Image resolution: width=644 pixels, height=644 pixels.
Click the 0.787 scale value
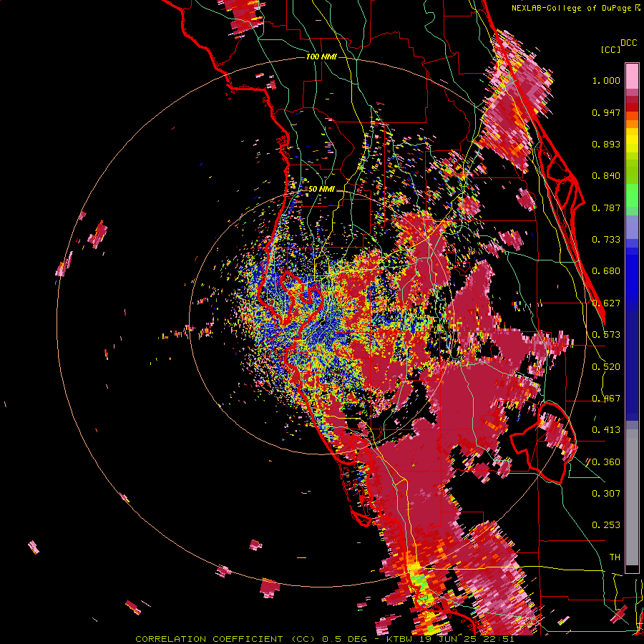coord(606,208)
